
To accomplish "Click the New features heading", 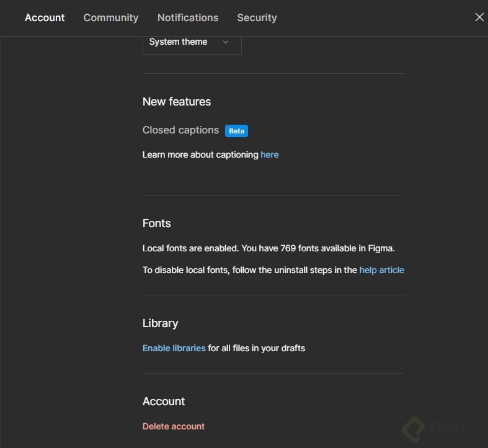I will click(x=177, y=102).
